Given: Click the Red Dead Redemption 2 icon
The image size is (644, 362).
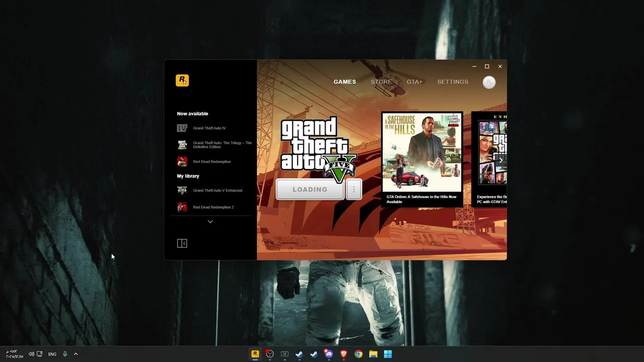Looking at the screenshot, I should click(x=182, y=207).
